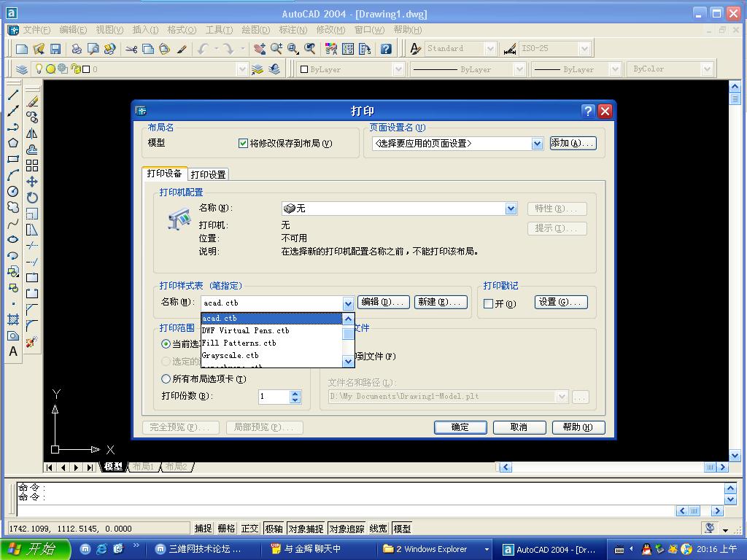Toggle 对象捕捉 object snap in status bar
The width and height of the screenshot is (747, 560).
click(306, 529)
